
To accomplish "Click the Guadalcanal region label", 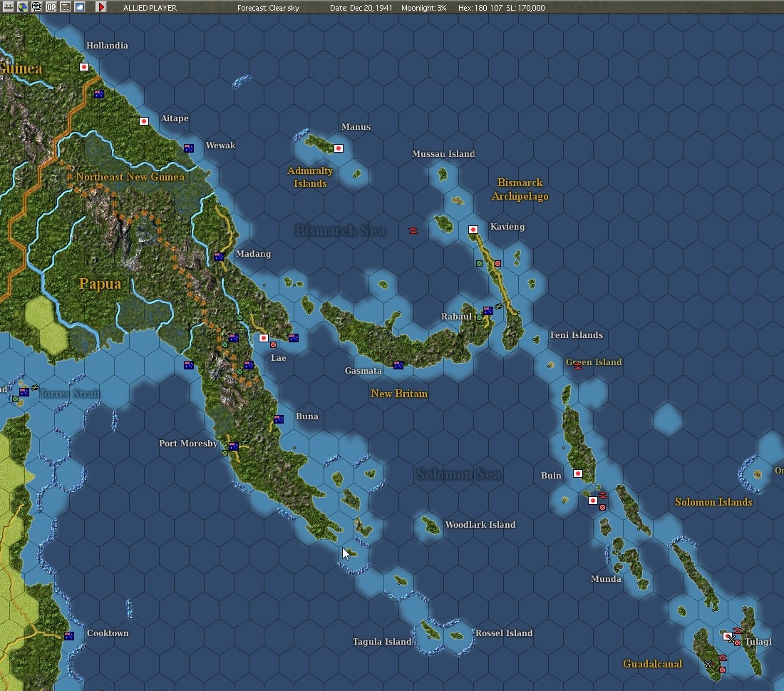I will [x=652, y=664].
